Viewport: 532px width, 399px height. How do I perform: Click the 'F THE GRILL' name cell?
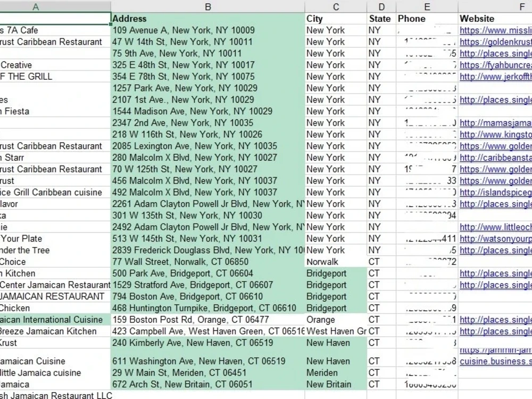coord(55,76)
